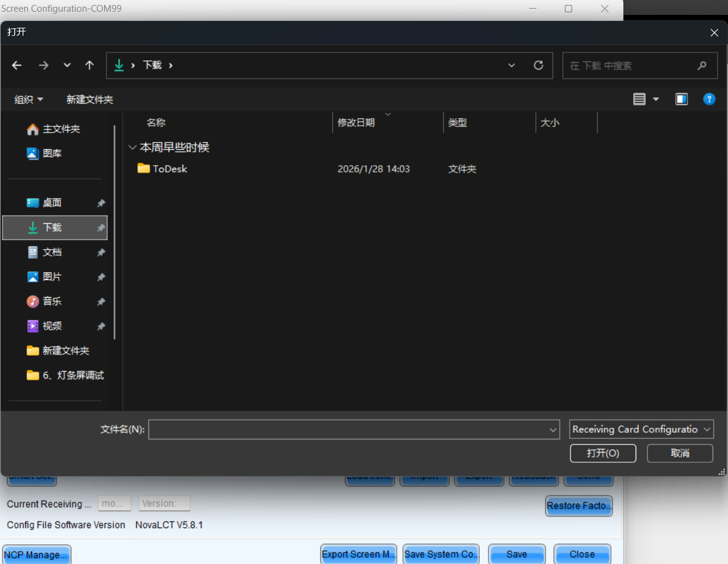Open the address bar history dropdown

[x=511, y=65]
